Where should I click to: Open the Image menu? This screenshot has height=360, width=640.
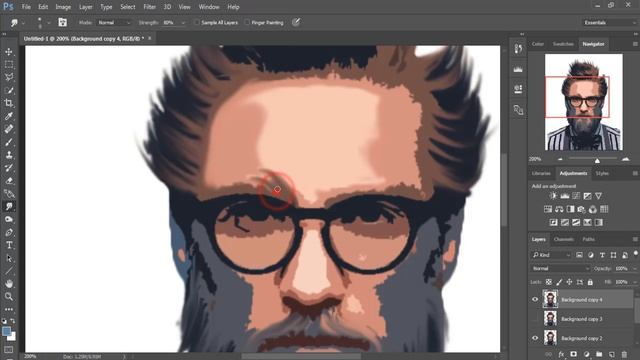(x=63, y=7)
